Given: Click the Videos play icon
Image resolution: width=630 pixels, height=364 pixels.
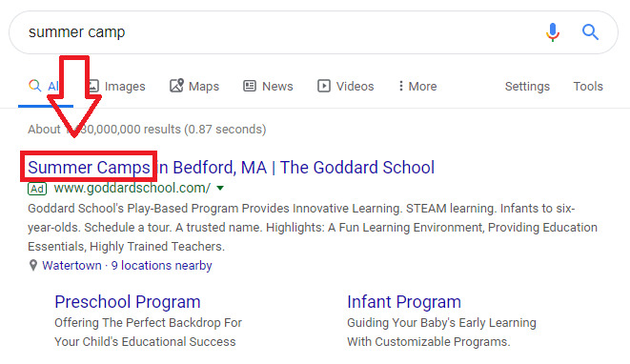Looking at the screenshot, I should [324, 86].
